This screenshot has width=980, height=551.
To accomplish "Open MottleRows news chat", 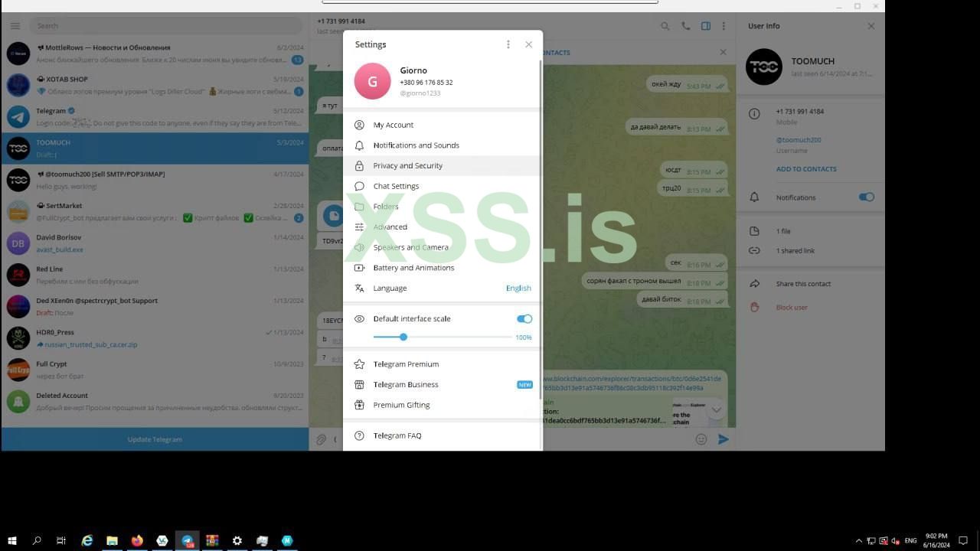I will point(155,54).
